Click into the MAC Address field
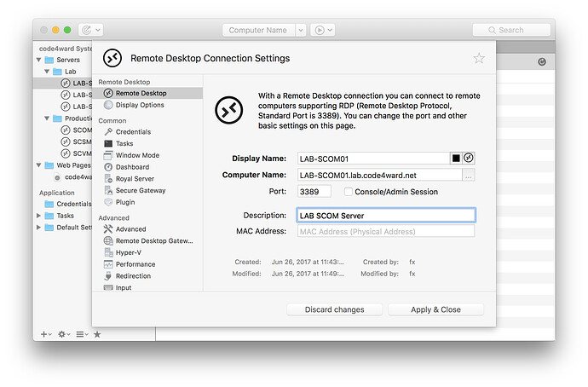 385,231
